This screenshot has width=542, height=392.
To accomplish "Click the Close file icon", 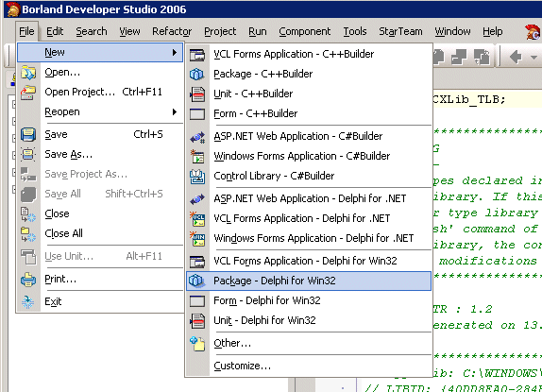I will pos(28,214).
